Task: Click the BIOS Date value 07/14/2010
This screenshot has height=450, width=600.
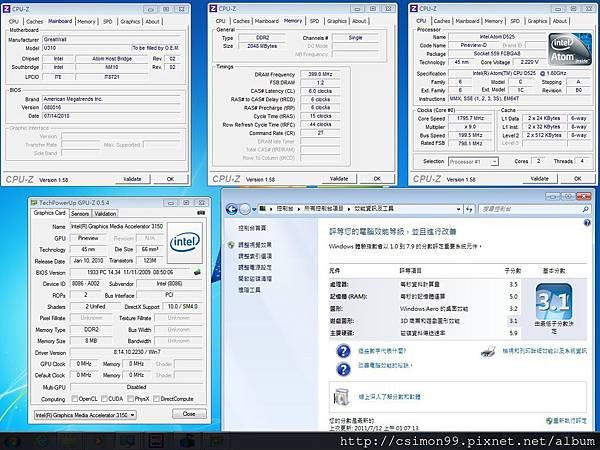Action: (x=111, y=116)
